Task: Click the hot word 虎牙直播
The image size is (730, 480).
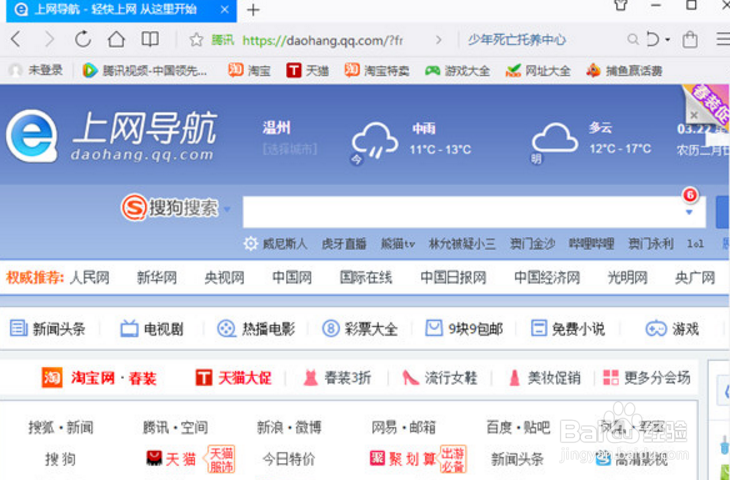Action: (344, 244)
